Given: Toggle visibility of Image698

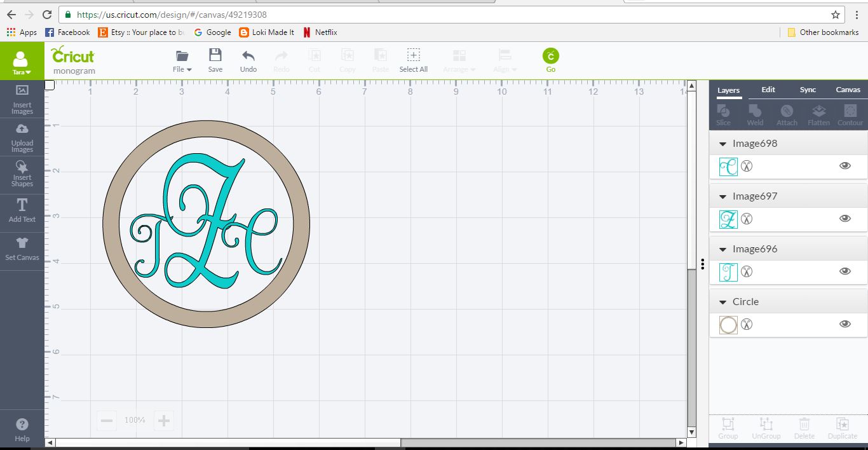Looking at the screenshot, I should click(844, 165).
